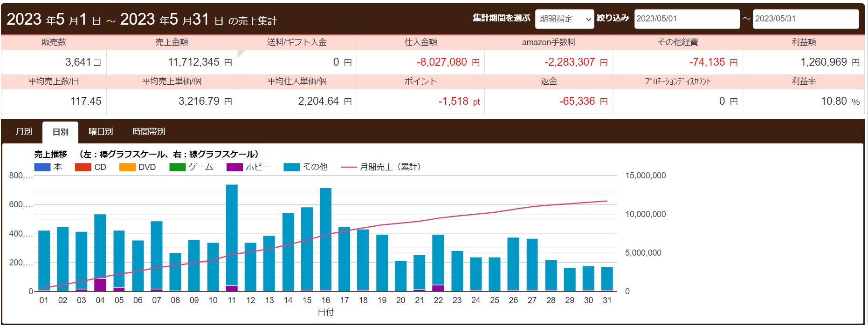Click the purple ホビー legend swatch
This screenshot has width=868, height=325.
(x=234, y=167)
